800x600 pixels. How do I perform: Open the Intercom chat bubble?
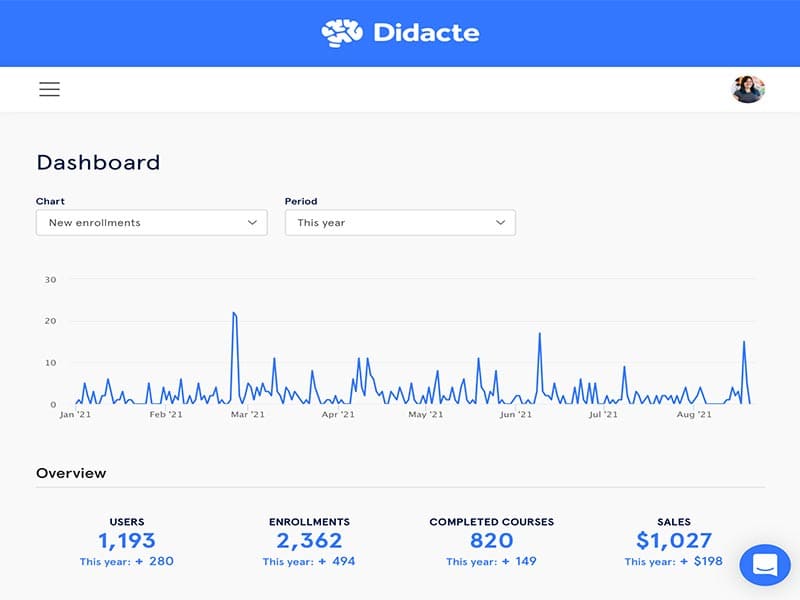tap(766, 566)
